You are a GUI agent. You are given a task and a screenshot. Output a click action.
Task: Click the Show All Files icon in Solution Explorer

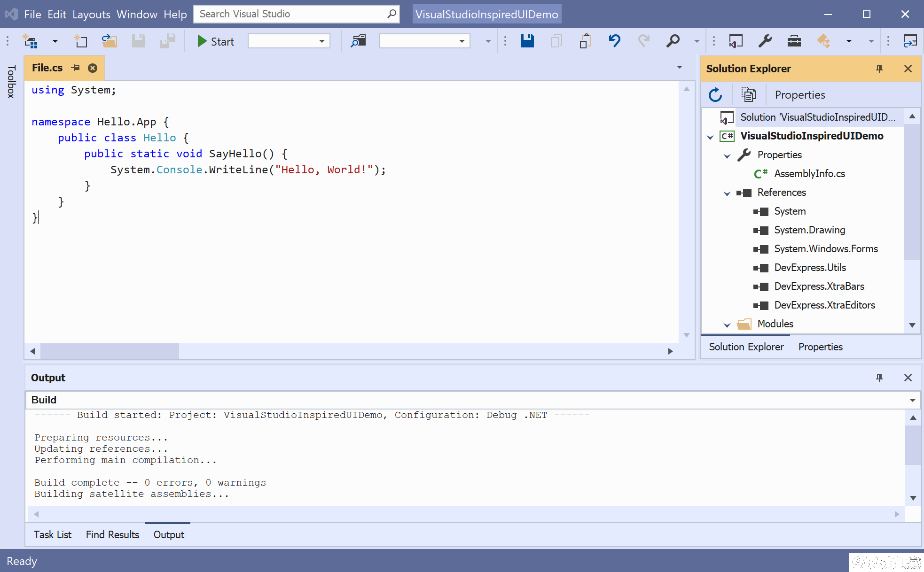tap(748, 95)
